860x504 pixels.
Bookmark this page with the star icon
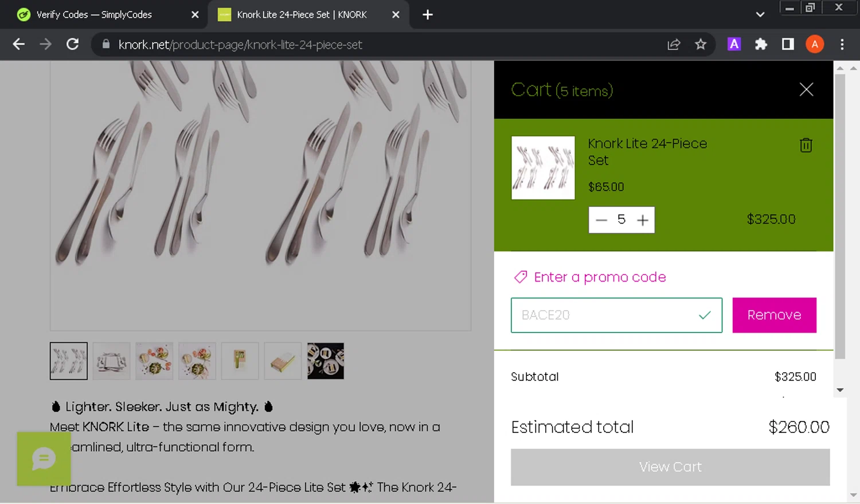tap(701, 44)
